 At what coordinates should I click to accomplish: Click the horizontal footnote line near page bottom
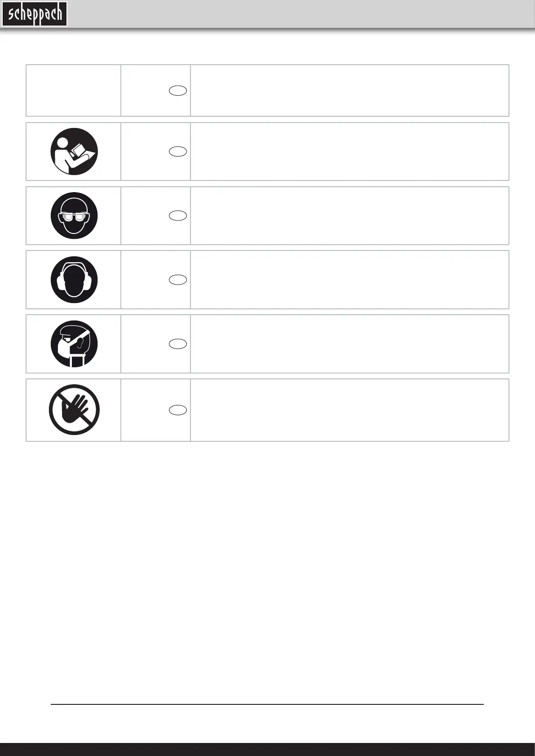tap(267, 704)
